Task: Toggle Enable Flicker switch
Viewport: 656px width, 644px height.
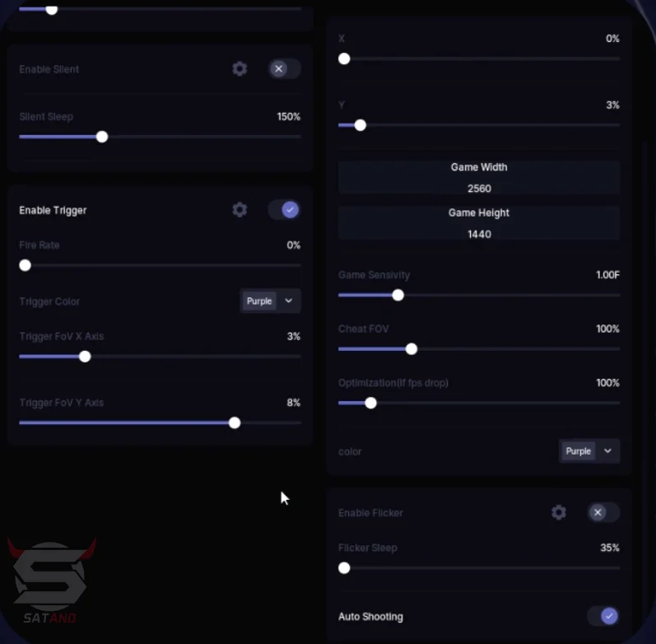Action: tap(603, 512)
